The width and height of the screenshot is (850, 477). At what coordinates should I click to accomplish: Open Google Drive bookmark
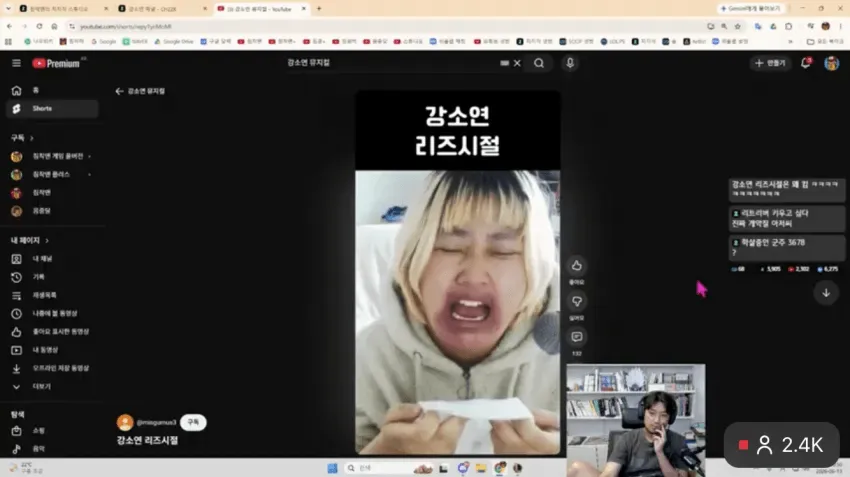pyautogui.click(x=174, y=41)
